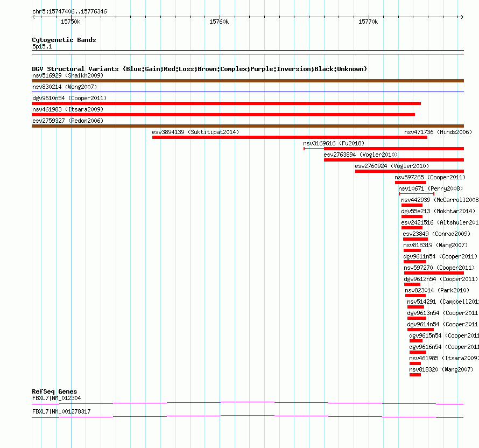The height and width of the screenshot is (448, 479).
Task: Select the red esv2421516 loss bar
Action: [412, 228]
